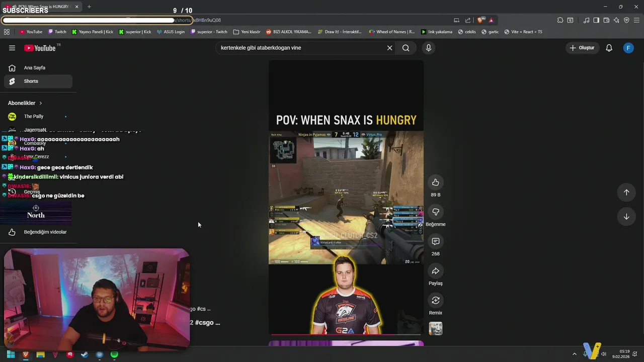644x362 pixels.
Task: Submit search with magnifier icon
Action: 406,48
